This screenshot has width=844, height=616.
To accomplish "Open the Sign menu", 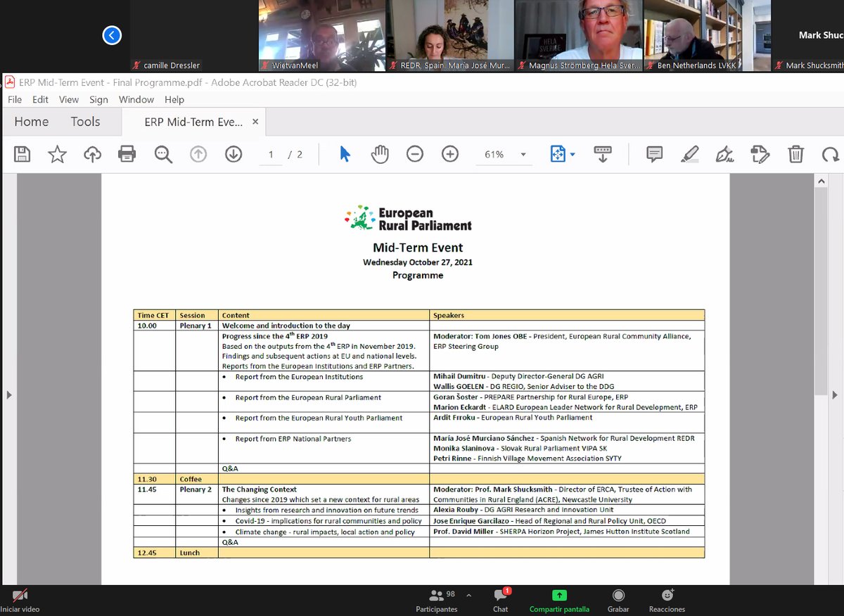I will (x=98, y=100).
